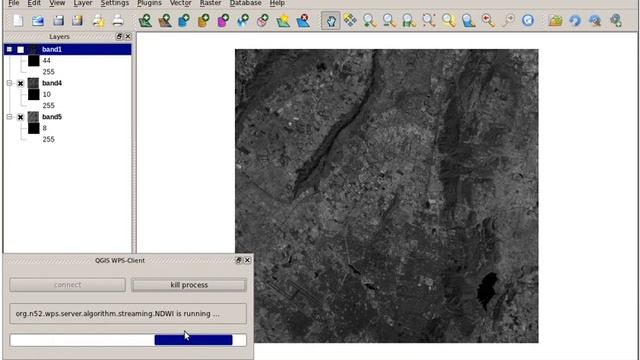Click the WPS process progress bar
640x360 pixels.
128,340
